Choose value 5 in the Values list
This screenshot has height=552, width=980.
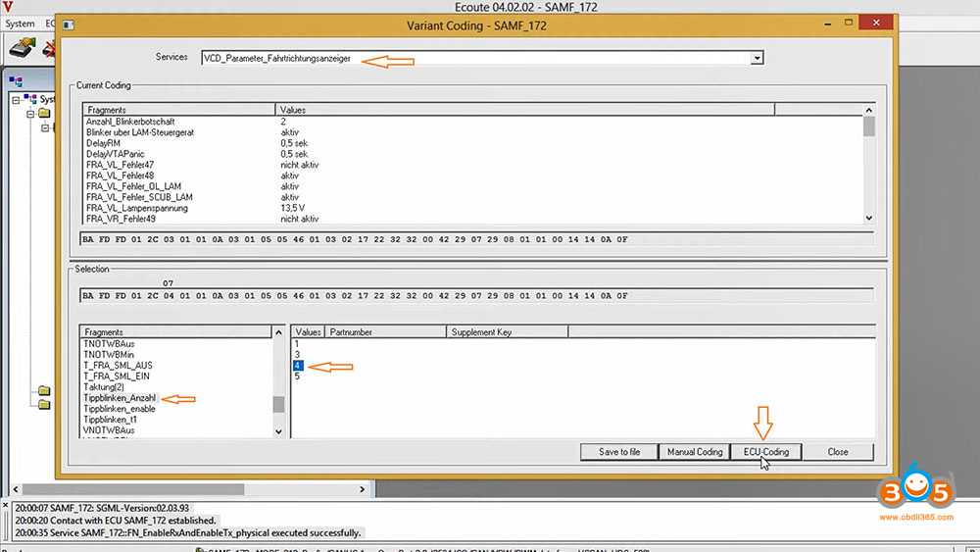click(298, 376)
